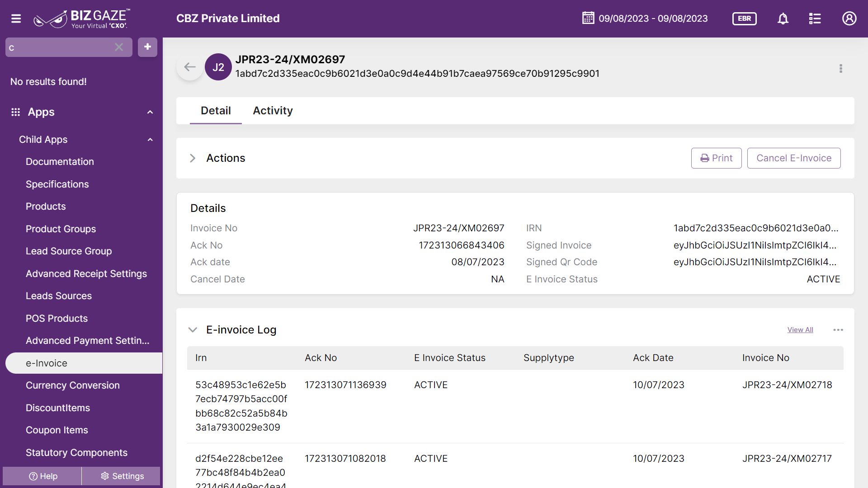Viewport: 868px width, 488px height.
Task: Open the vertical three-dot invoice menu
Action: tap(840, 69)
